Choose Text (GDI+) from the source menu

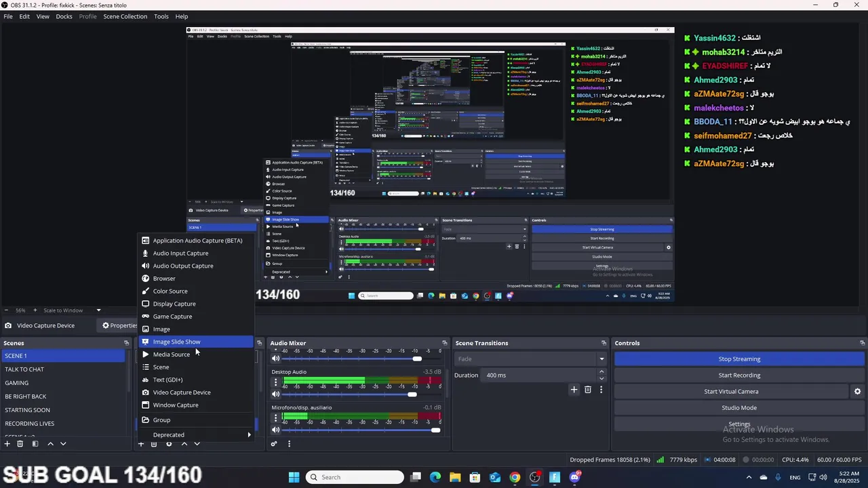[196, 380]
